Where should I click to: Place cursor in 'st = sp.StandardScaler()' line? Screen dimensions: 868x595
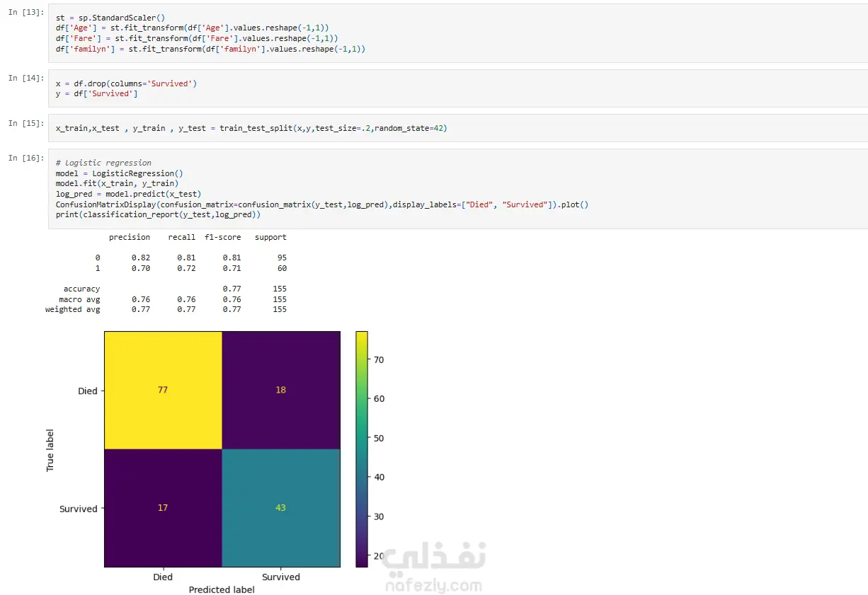coord(110,16)
